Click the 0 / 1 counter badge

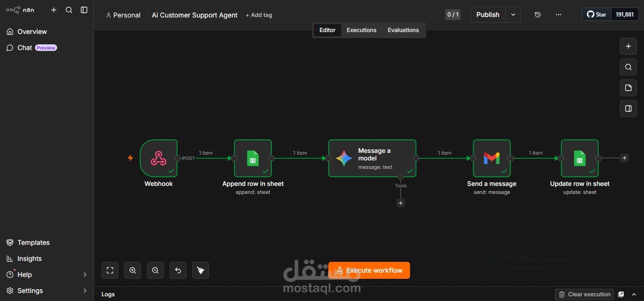453,15
